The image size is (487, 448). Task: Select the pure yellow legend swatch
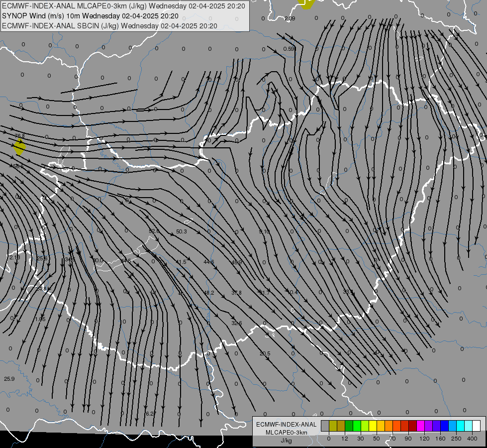373,426
